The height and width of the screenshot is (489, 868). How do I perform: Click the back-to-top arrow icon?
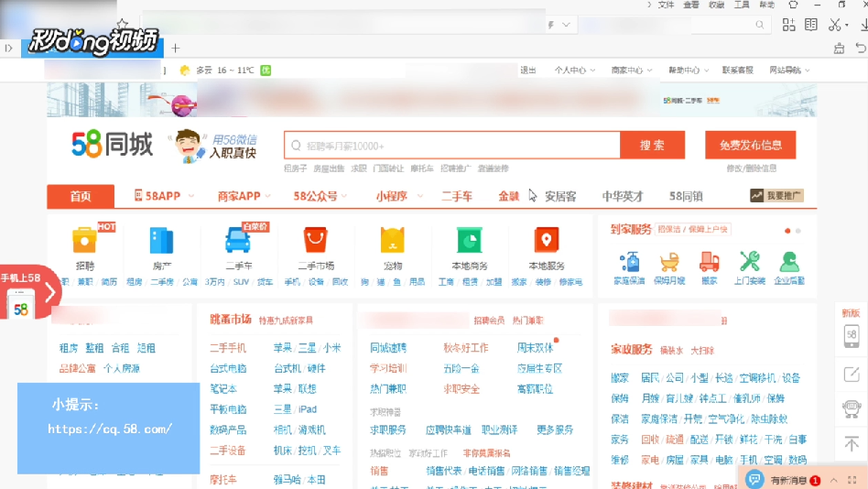(x=852, y=443)
